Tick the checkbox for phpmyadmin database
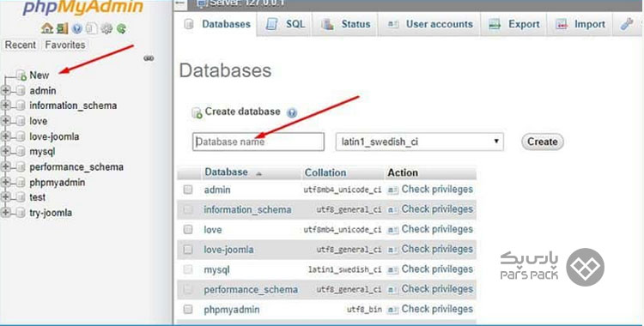The width and height of the screenshot is (644, 326). point(188,309)
